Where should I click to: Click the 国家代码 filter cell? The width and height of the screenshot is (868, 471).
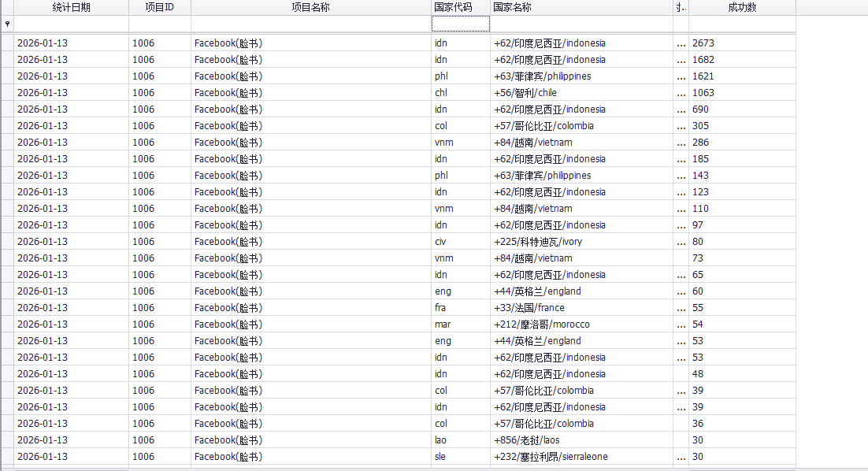461,24
